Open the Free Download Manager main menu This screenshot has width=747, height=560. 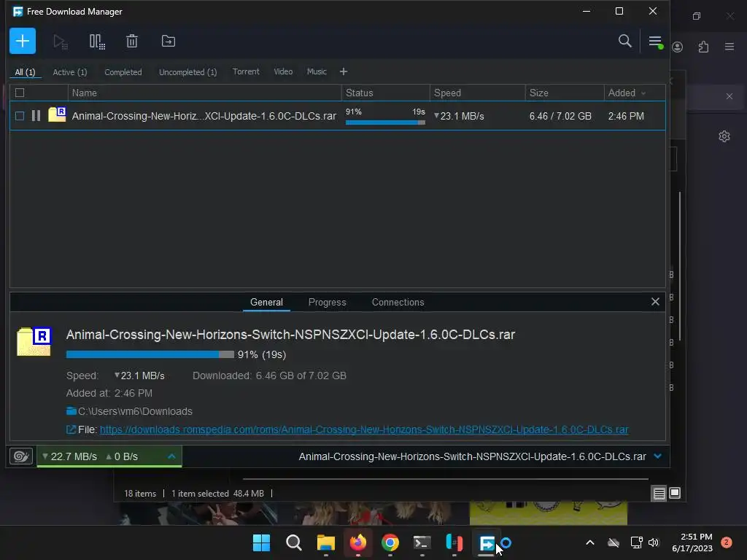click(x=656, y=42)
